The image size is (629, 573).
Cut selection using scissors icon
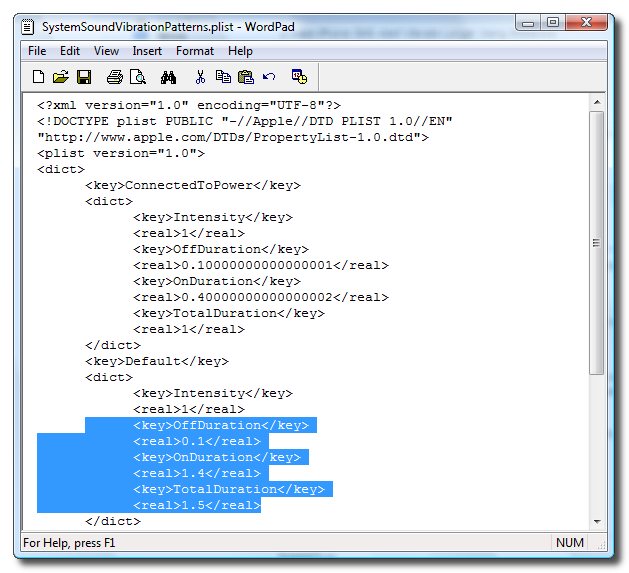pyautogui.click(x=200, y=76)
